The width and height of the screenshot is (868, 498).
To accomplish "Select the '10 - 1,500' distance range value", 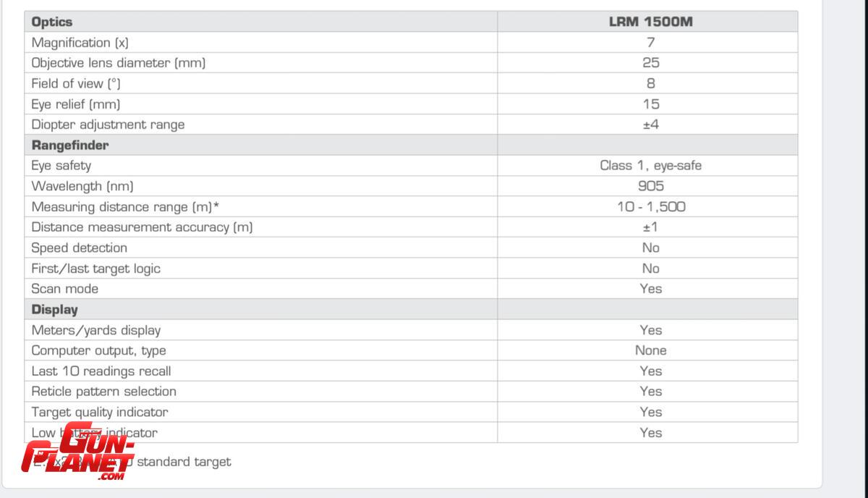I will [x=650, y=206].
